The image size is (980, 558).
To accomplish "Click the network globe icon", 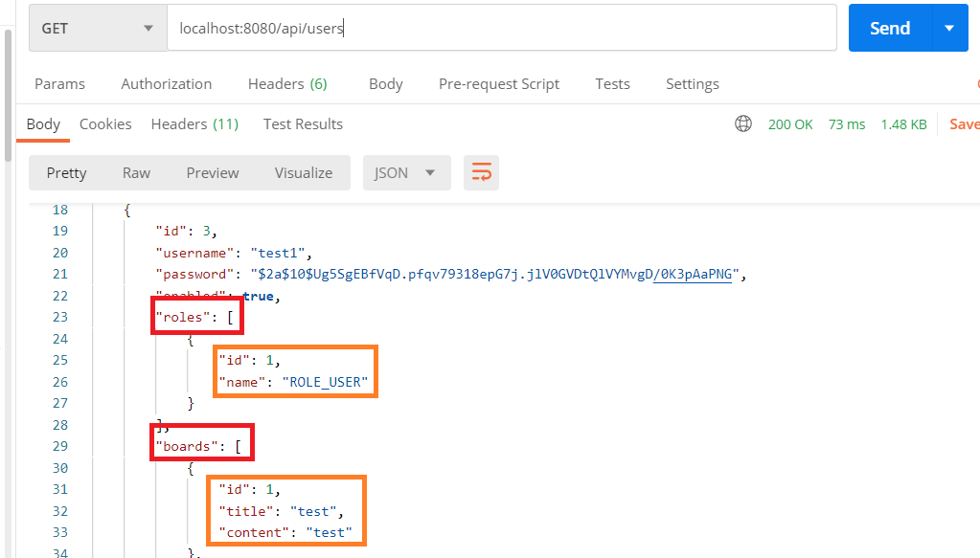I will click(743, 123).
